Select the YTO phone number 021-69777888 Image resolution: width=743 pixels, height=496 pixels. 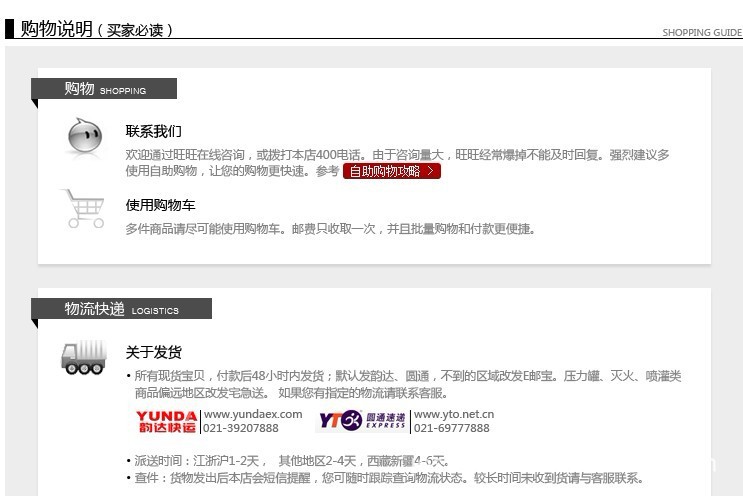[452, 428]
